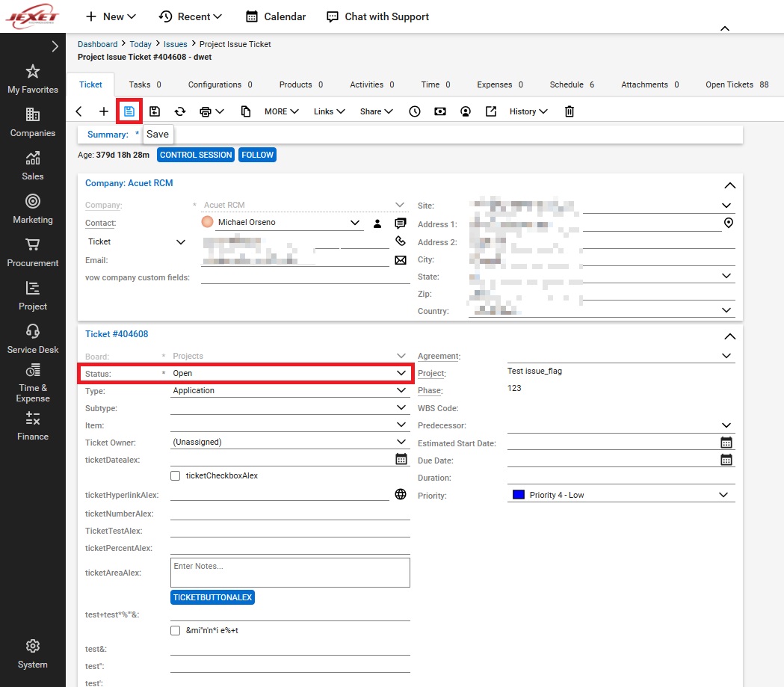Click the copy ticket icon
Image resolution: width=784 pixels, height=687 pixels.
246,111
